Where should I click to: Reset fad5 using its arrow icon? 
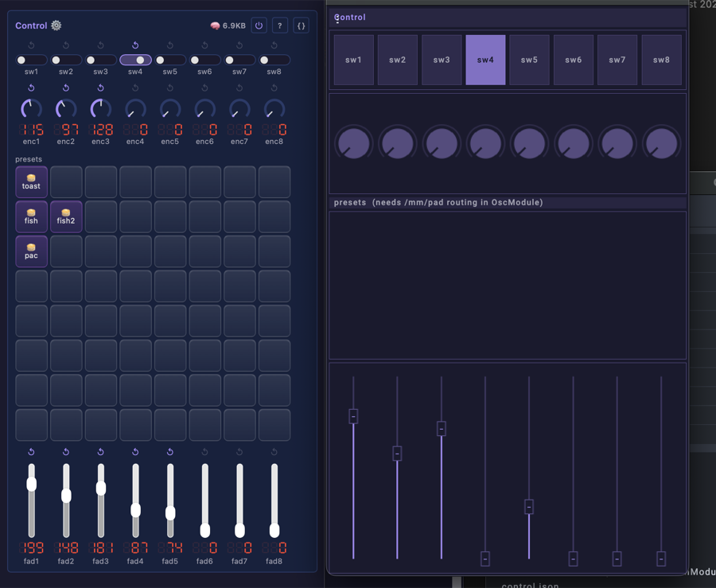click(170, 451)
